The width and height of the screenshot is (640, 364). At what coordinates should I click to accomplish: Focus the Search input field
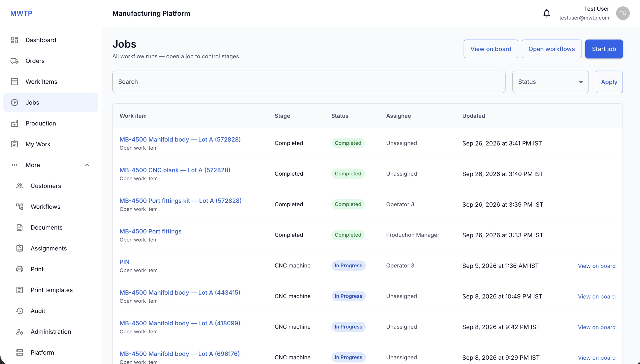(309, 82)
